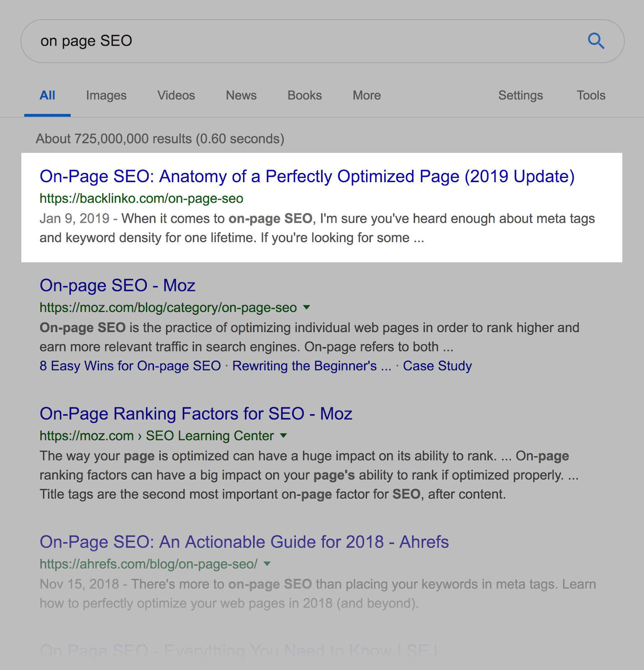Go to the News tab
The height and width of the screenshot is (670, 644).
coord(241,95)
